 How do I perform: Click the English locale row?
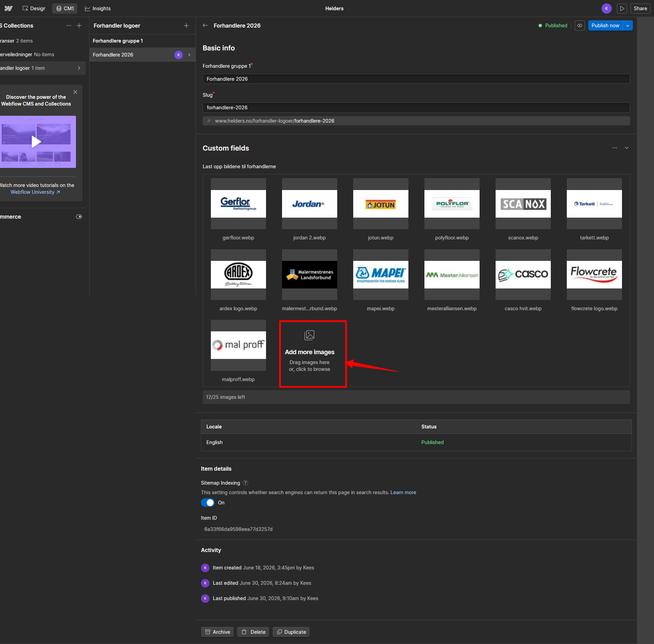point(416,442)
